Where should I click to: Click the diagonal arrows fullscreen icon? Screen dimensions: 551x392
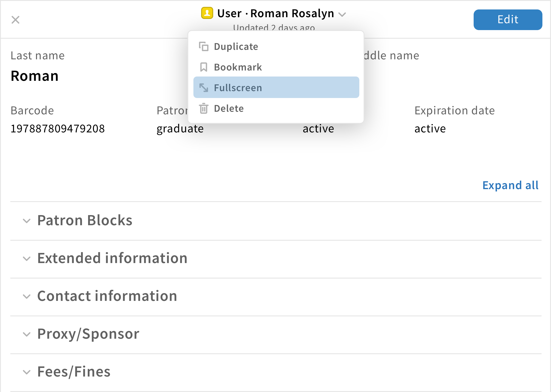tap(204, 87)
